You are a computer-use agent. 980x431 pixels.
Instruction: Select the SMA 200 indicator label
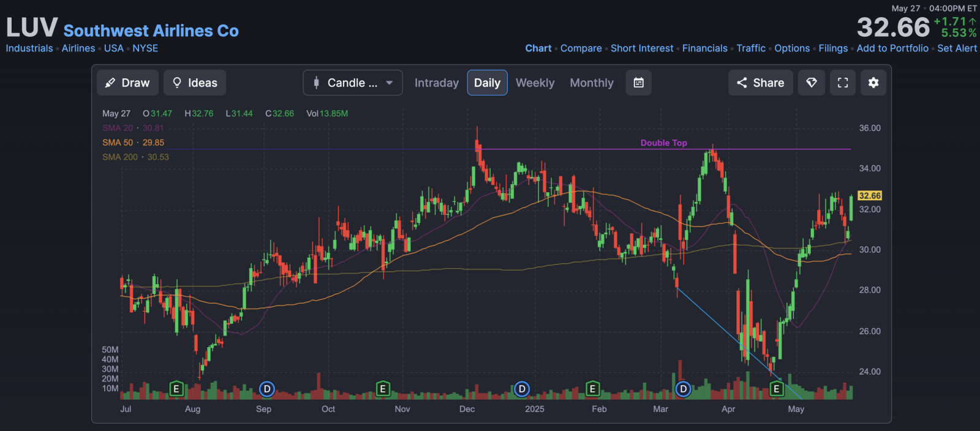click(x=135, y=157)
